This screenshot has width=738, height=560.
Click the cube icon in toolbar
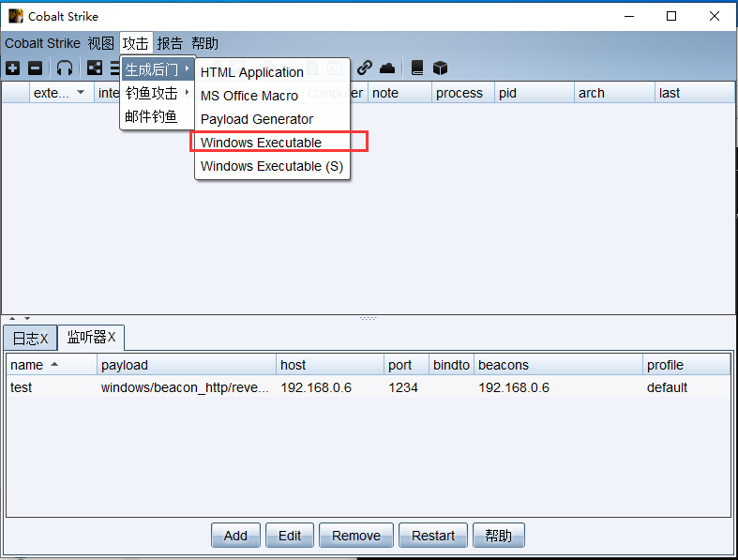440,68
